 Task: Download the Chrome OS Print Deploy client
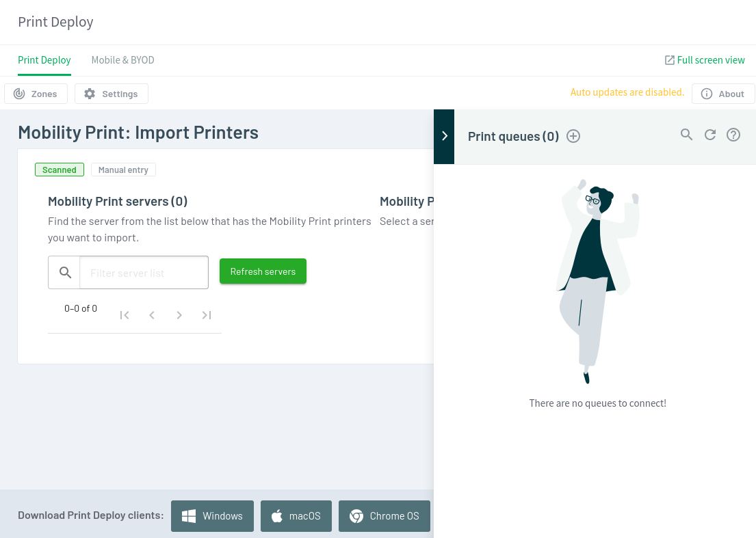click(x=384, y=516)
